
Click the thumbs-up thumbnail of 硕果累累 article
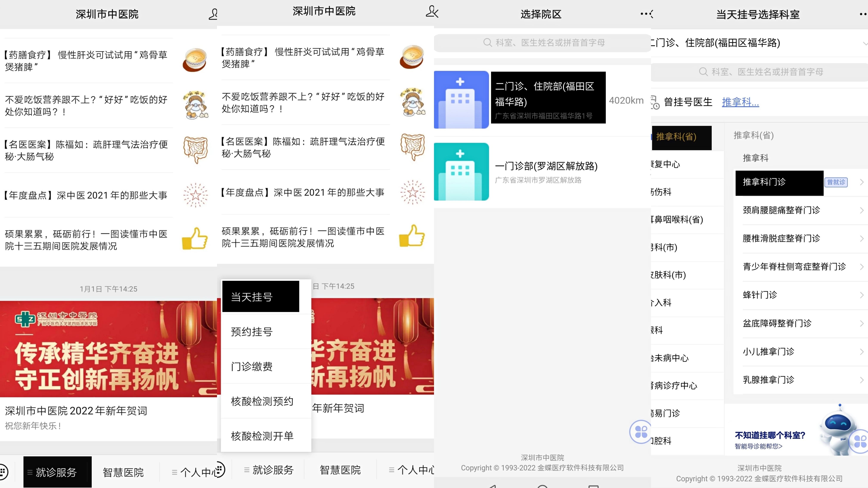(195, 238)
